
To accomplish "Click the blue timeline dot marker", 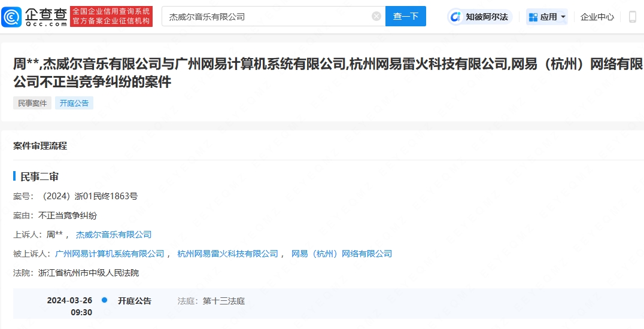I will pyautogui.click(x=104, y=300).
